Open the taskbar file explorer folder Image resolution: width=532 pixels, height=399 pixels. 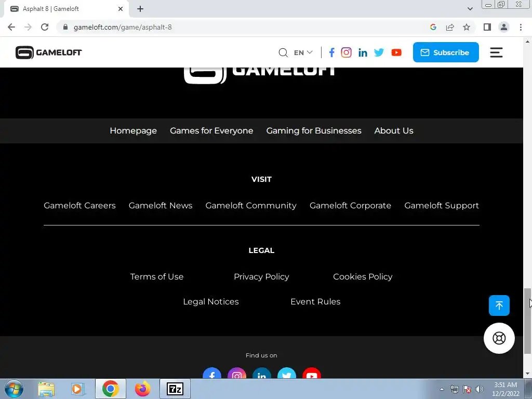click(x=46, y=389)
